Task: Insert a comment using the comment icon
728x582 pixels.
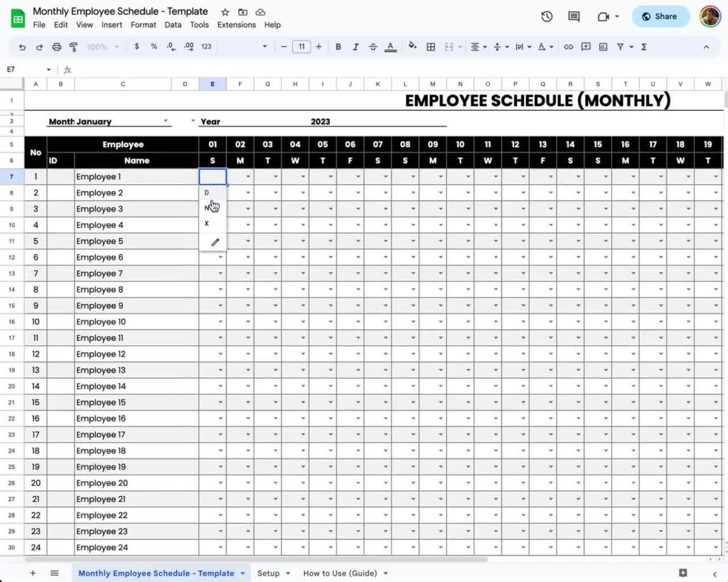Action: pos(584,47)
